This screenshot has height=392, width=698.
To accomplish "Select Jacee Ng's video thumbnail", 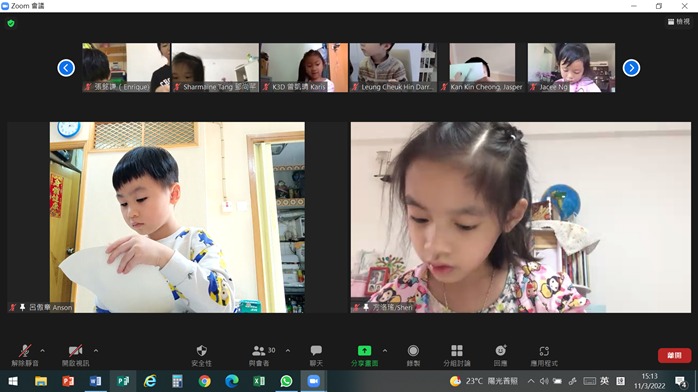I will point(572,68).
